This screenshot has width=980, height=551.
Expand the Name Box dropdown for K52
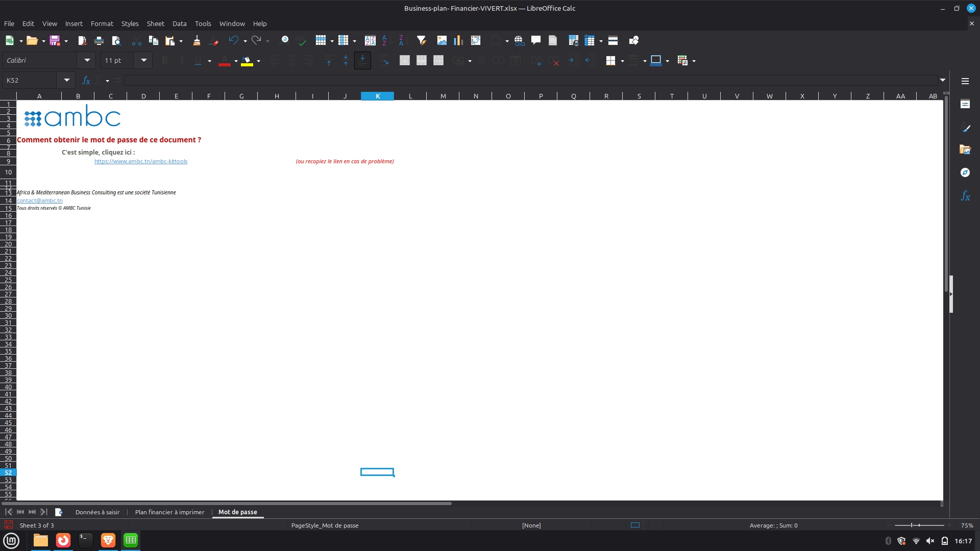click(x=67, y=80)
